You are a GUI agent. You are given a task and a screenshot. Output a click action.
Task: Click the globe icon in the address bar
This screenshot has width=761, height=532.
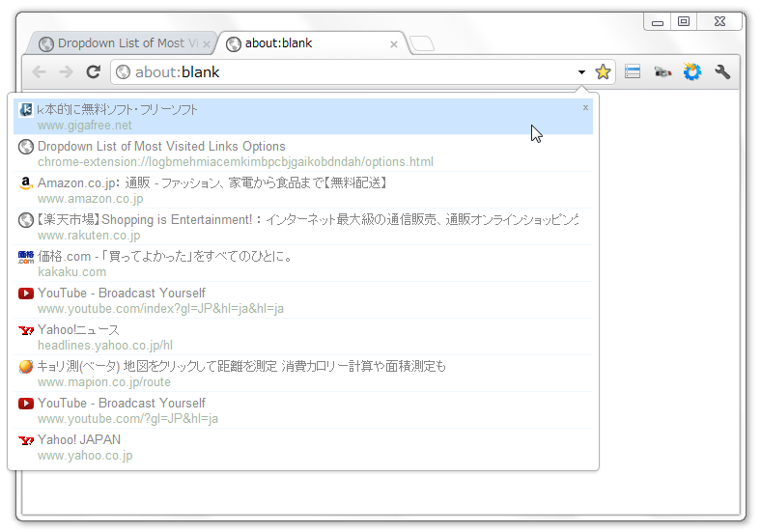(x=124, y=72)
